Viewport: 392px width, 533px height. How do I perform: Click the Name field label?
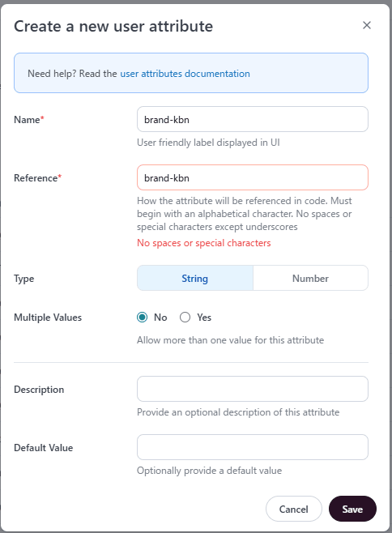click(29, 120)
